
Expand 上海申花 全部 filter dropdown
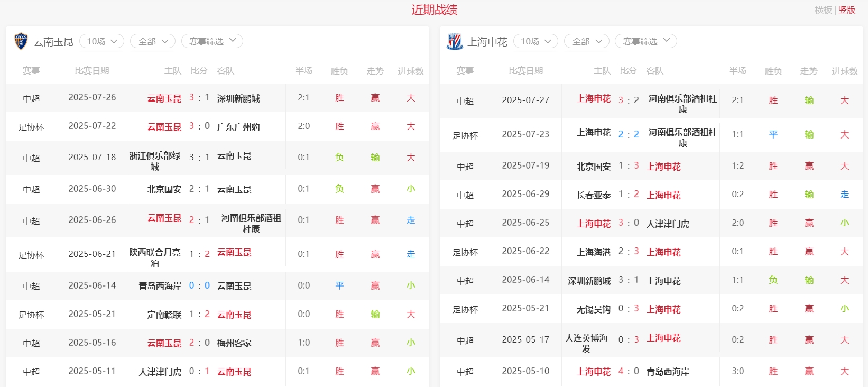pyautogui.click(x=586, y=41)
